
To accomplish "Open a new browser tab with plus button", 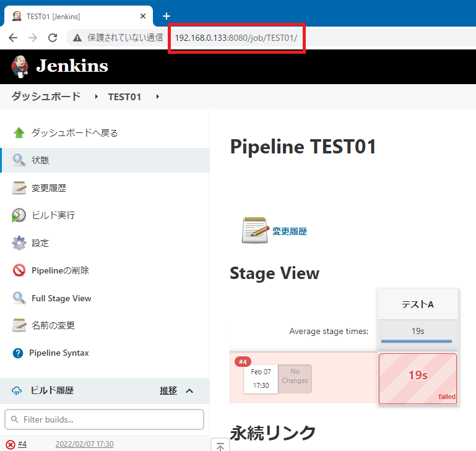I will pyautogui.click(x=167, y=16).
